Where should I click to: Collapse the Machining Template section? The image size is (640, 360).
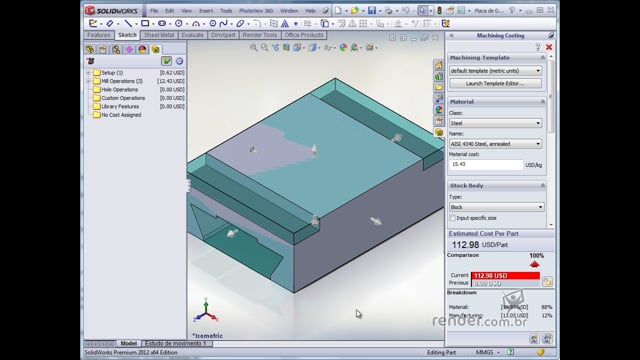542,58
